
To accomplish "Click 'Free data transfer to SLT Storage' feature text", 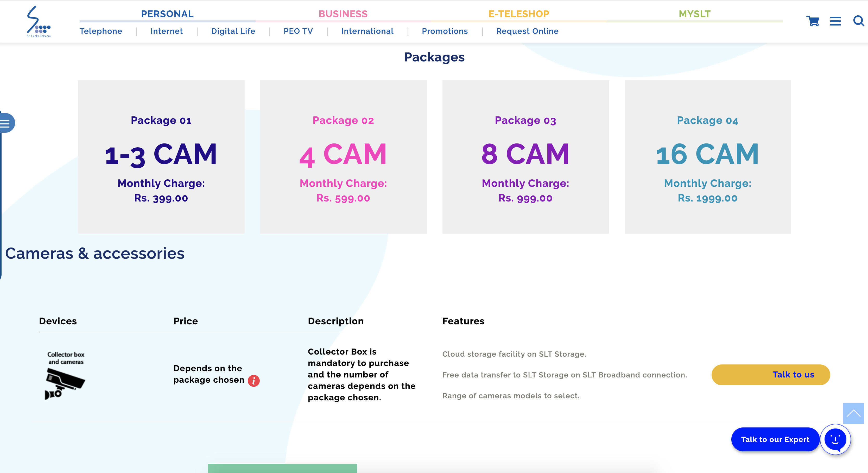I will (x=565, y=375).
